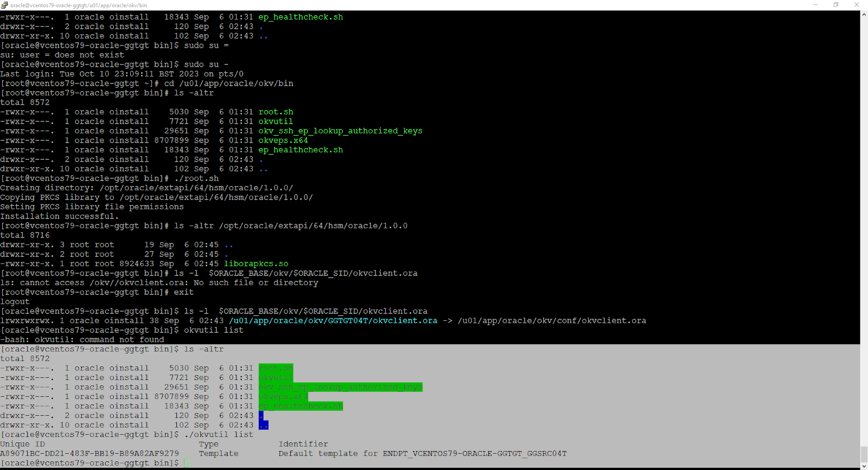Click the 'total 8716' line

(x=25, y=235)
